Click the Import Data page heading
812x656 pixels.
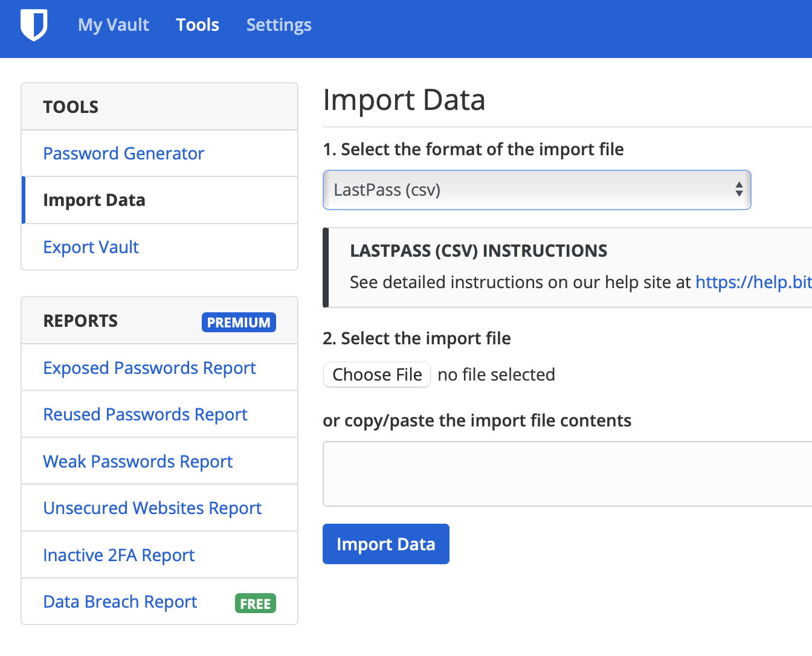click(x=404, y=100)
